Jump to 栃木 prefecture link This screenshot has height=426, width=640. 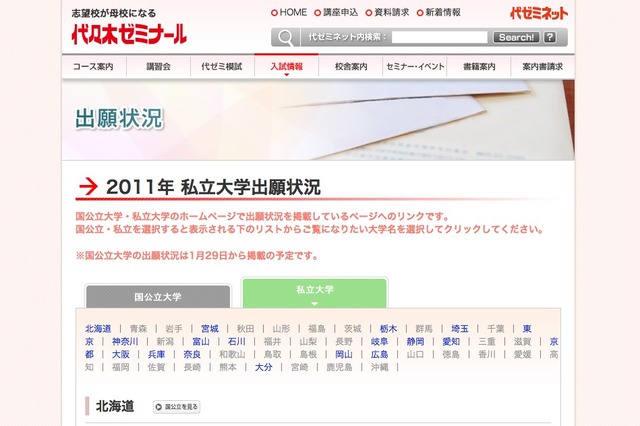pos(388,328)
